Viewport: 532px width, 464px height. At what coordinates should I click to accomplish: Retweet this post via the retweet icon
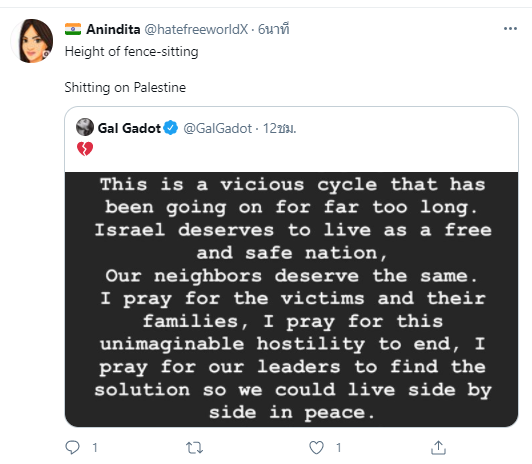[x=194, y=448]
